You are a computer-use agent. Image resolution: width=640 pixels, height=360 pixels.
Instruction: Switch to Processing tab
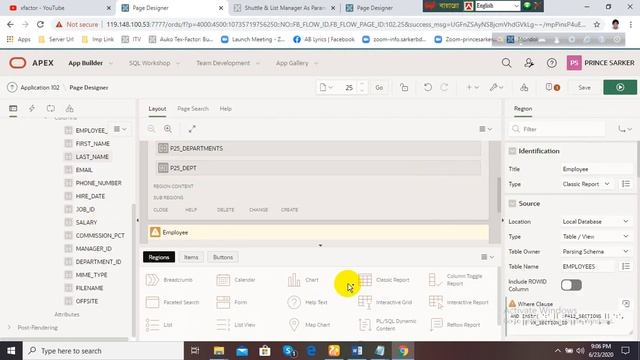click(x=51, y=109)
